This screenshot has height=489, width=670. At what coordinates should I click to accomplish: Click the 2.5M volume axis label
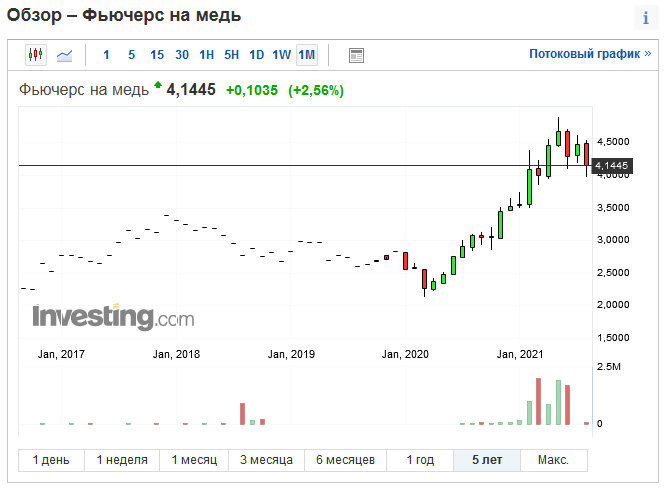click(609, 367)
